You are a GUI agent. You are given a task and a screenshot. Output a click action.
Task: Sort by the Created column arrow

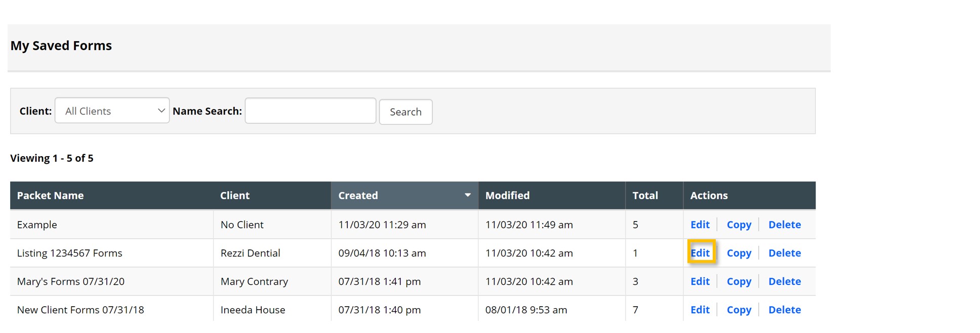coord(467,195)
